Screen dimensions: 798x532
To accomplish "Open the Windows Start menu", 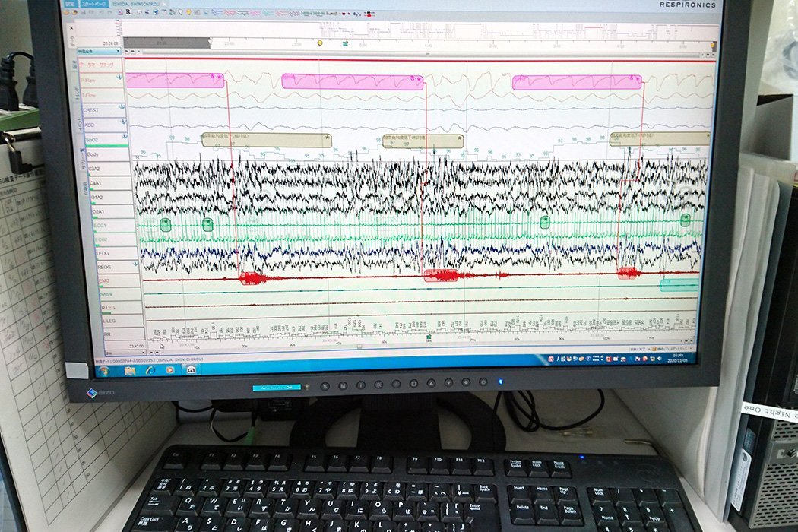I will coord(104,370).
